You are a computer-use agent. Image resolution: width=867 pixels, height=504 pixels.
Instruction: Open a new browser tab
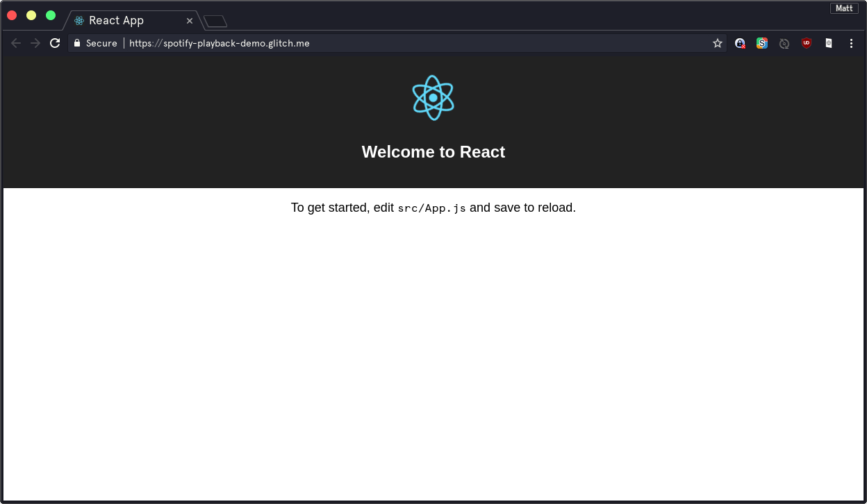215,20
